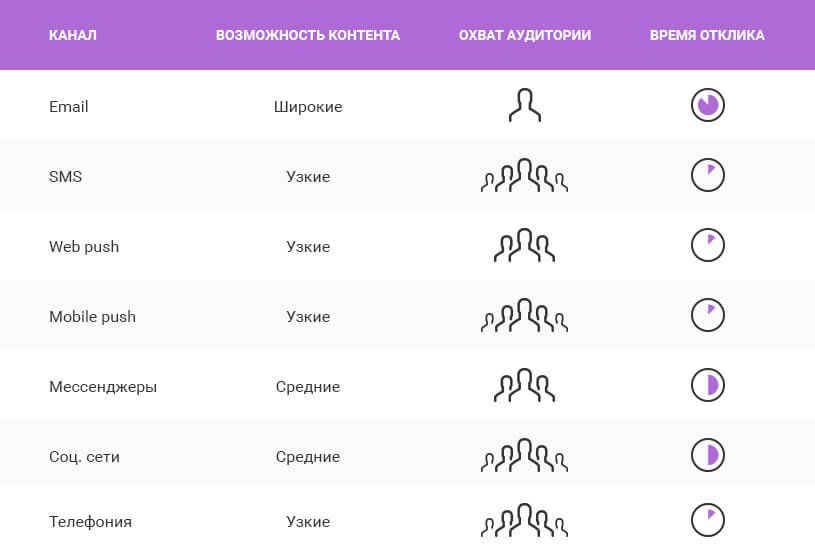
Task: Click the Телефония response time clock icon
Action: pos(708,520)
